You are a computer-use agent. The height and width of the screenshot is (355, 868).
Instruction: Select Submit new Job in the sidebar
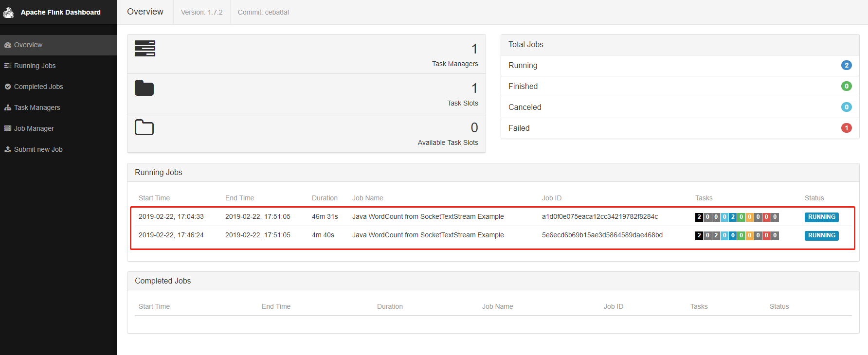pos(58,149)
